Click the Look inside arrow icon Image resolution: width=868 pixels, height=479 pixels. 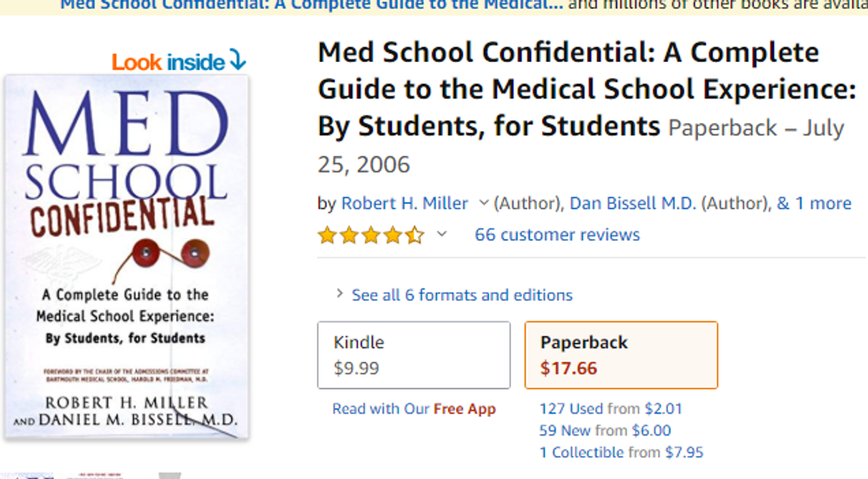[236, 61]
